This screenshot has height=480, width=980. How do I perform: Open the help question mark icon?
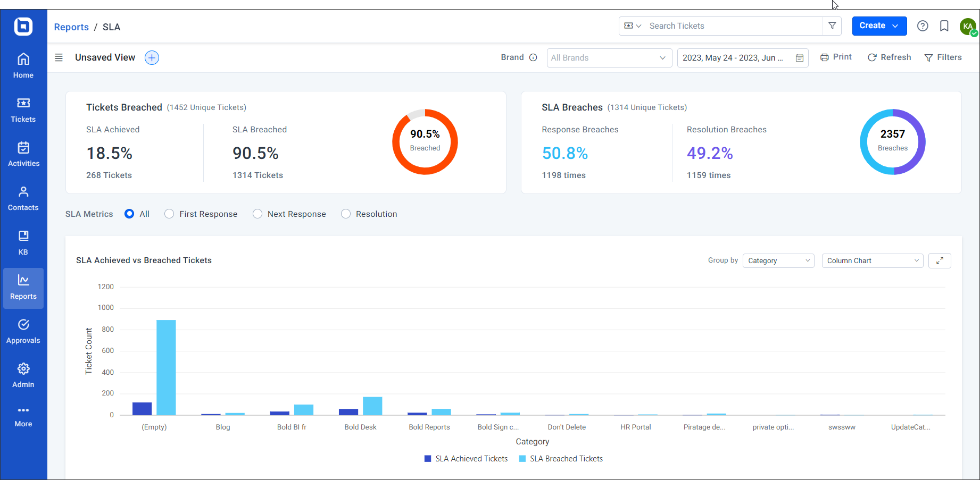(923, 26)
